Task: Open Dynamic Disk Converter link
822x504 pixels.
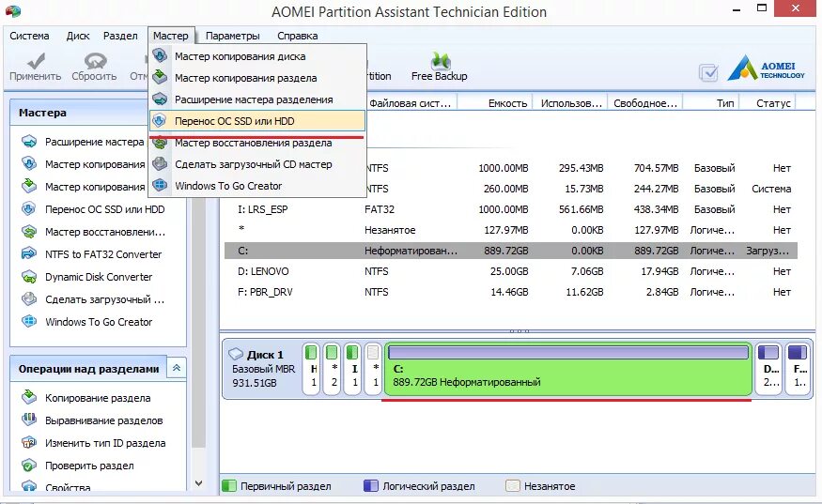Action: pyautogui.click(x=99, y=277)
